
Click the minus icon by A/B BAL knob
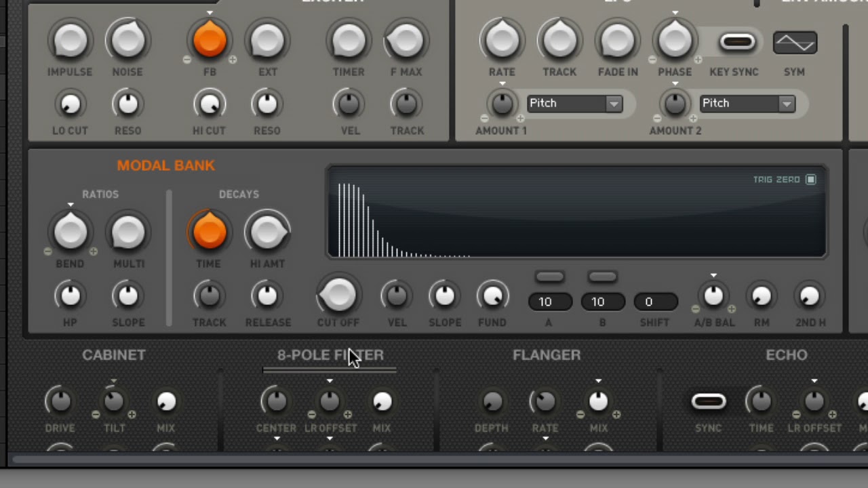(x=696, y=309)
